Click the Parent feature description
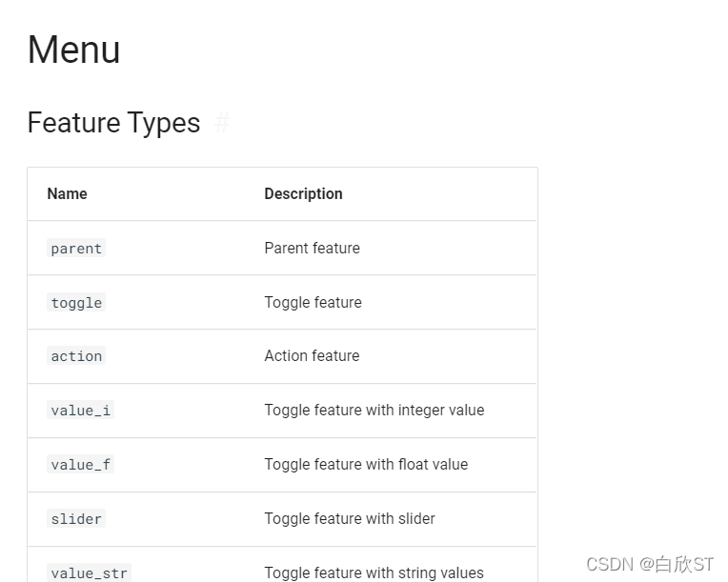Screen dimensions: 728x582 tap(312, 249)
